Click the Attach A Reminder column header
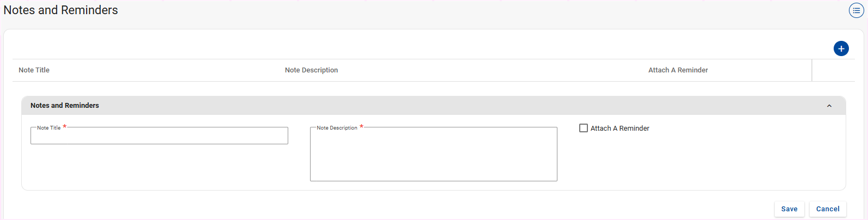Viewport: 868px width, 220px height. pyautogui.click(x=678, y=70)
